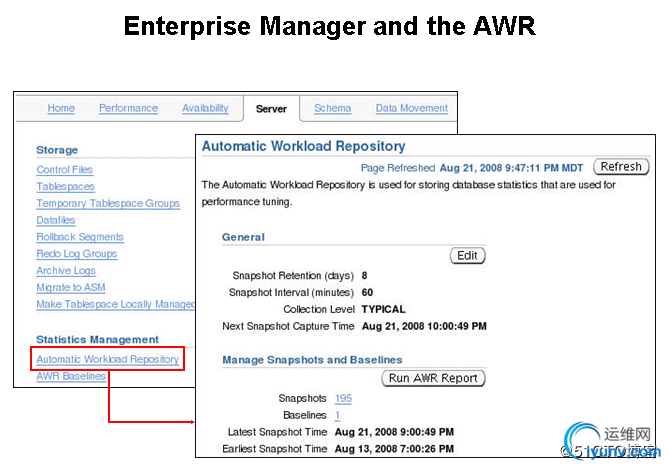Click the Snapshot Interval (minutes) label
The width and height of the screenshot is (667, 468).
[x=291, y=292]
